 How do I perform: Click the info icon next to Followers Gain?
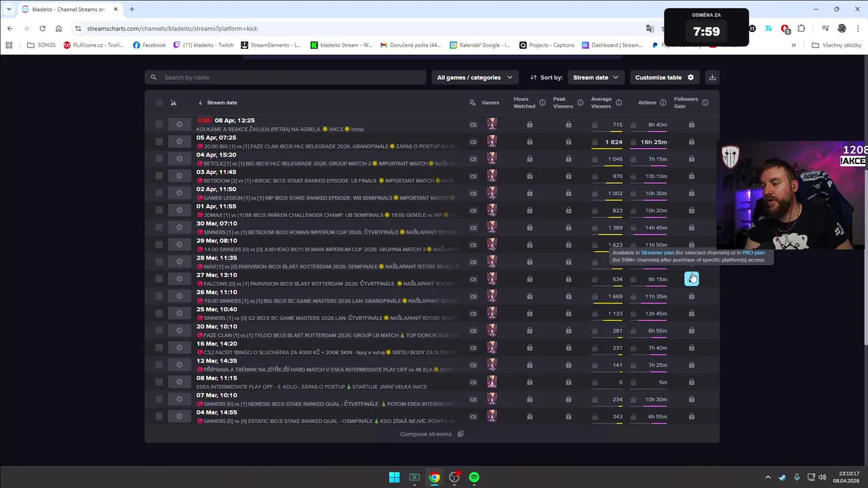tap(705, 103)
